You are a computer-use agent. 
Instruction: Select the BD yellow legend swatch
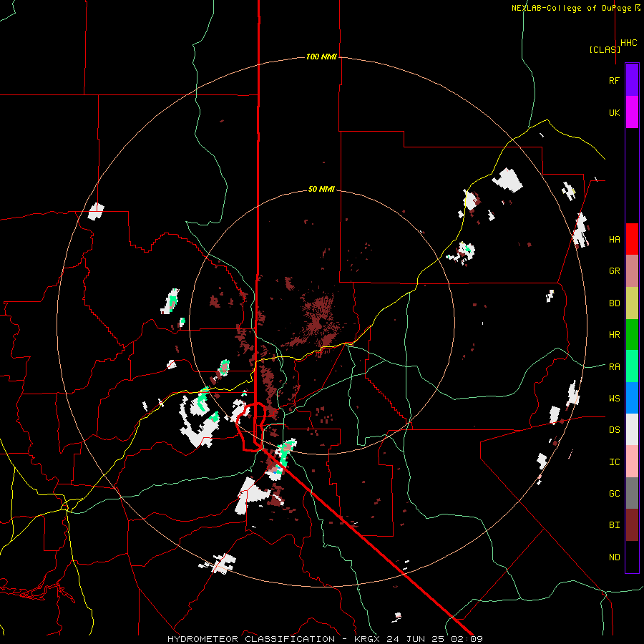(632, 303)
